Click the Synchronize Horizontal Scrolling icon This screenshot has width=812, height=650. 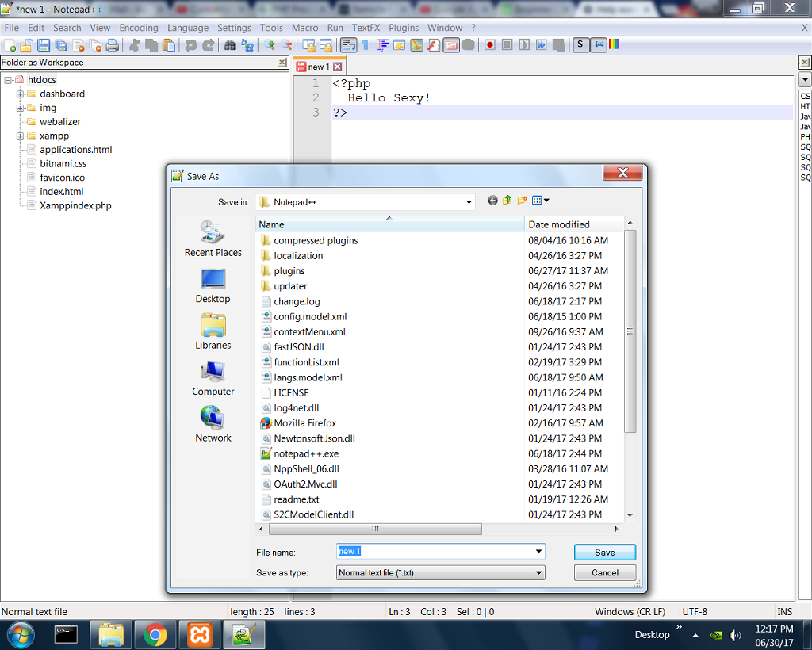(326, 45)
